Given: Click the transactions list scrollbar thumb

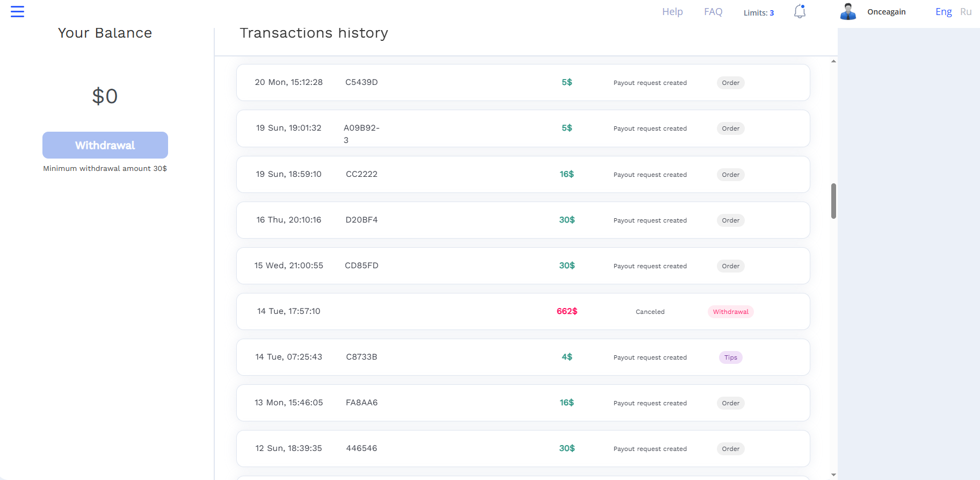Looking at the screenshot, I should pos(833,201).
